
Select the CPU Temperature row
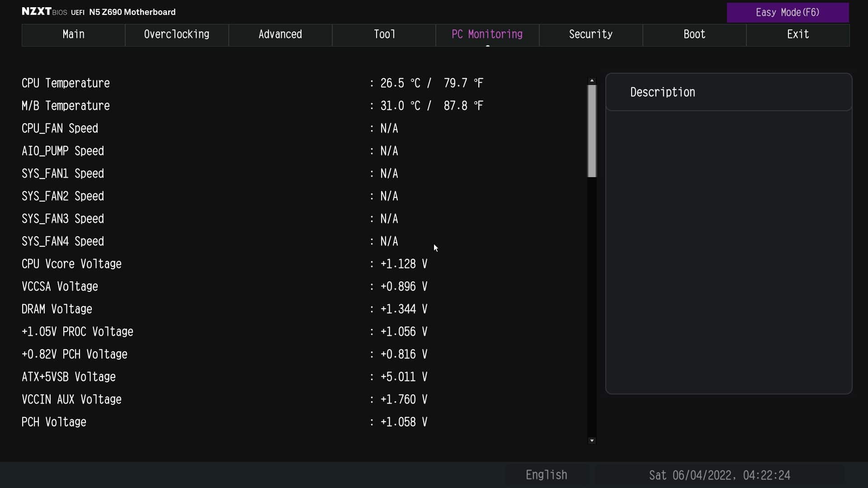pos(303,83)
